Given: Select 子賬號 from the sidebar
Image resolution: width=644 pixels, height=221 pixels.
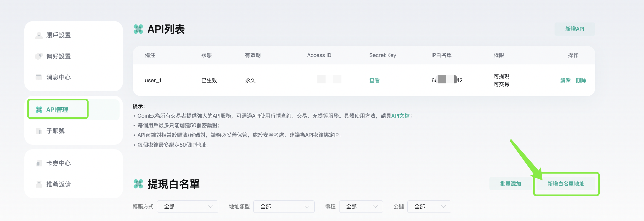Looking at the screenshot, I should (56, 131).
